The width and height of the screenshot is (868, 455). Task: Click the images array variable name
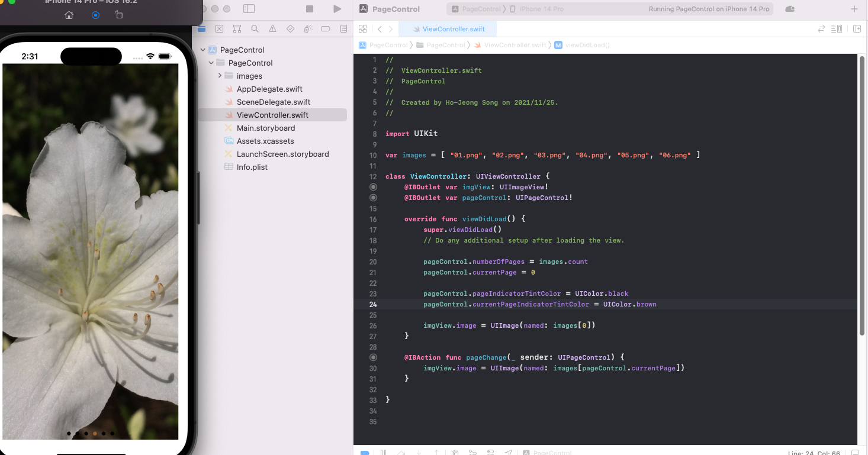coord(414,155)
